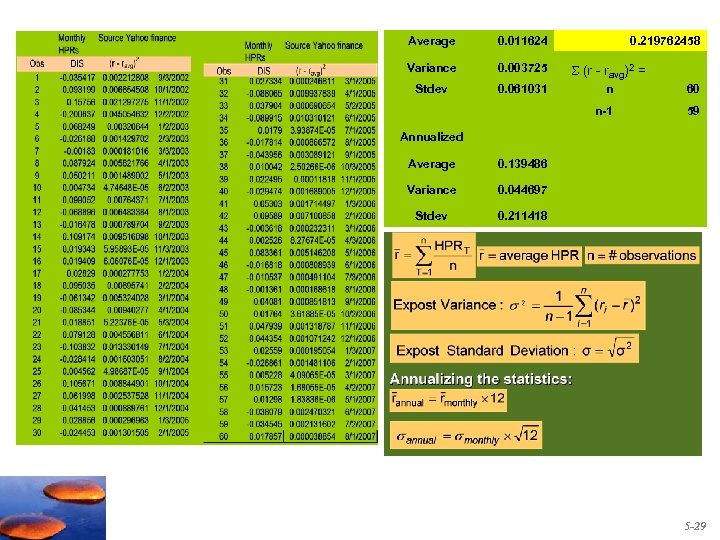The width and height of the screenshot is (720, 540).
Task: Click observation number 60
Action: pos(223,436)
